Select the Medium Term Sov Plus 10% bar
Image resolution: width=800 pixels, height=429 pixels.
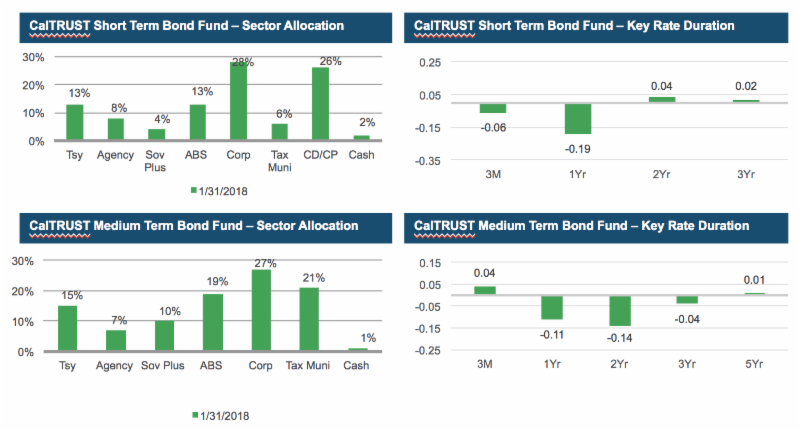(164, 336)
